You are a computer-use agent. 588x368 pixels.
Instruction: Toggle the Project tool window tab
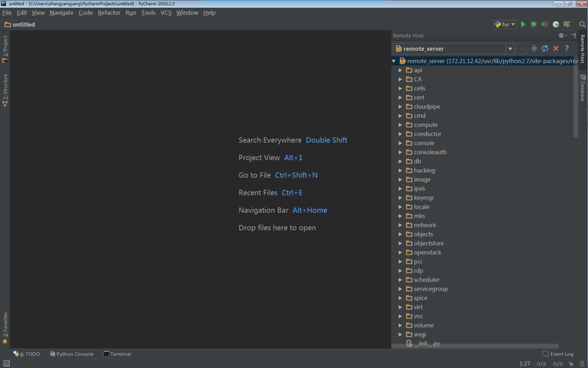click(5, 49)
